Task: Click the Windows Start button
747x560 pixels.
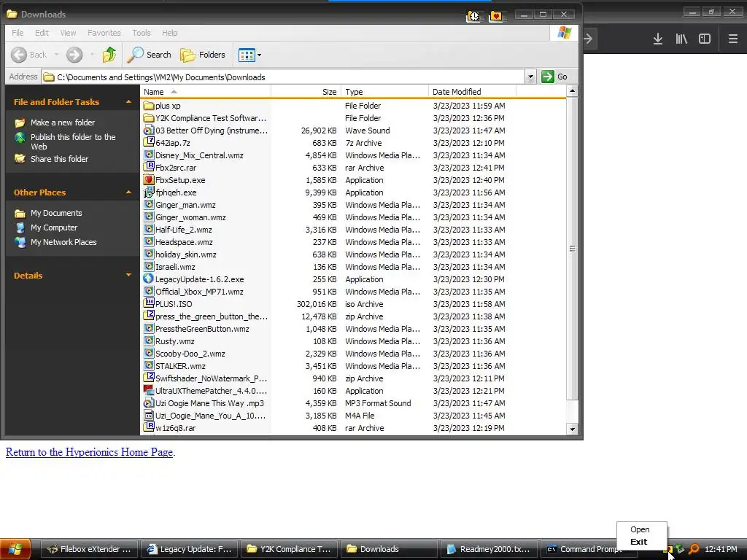Action: click(16, 549)
